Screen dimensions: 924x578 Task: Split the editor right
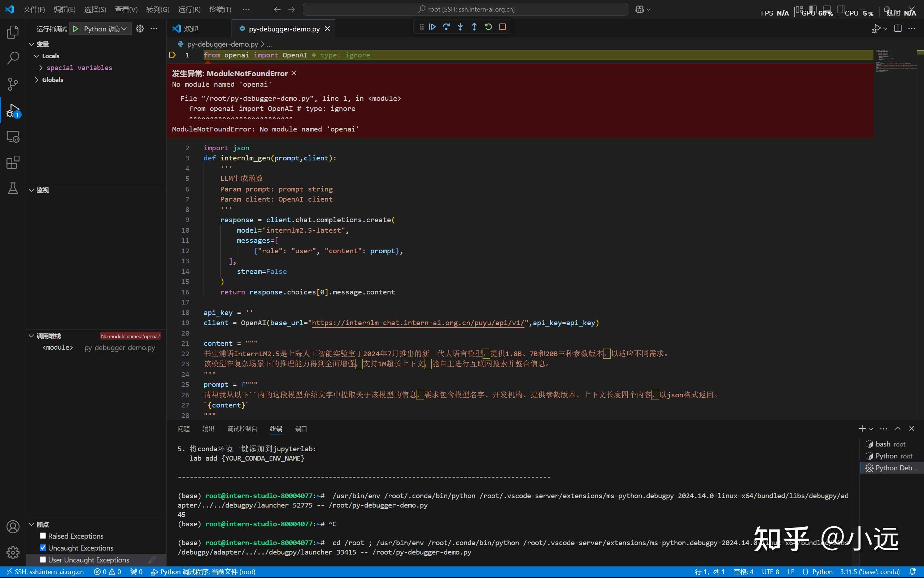[898, 29]
